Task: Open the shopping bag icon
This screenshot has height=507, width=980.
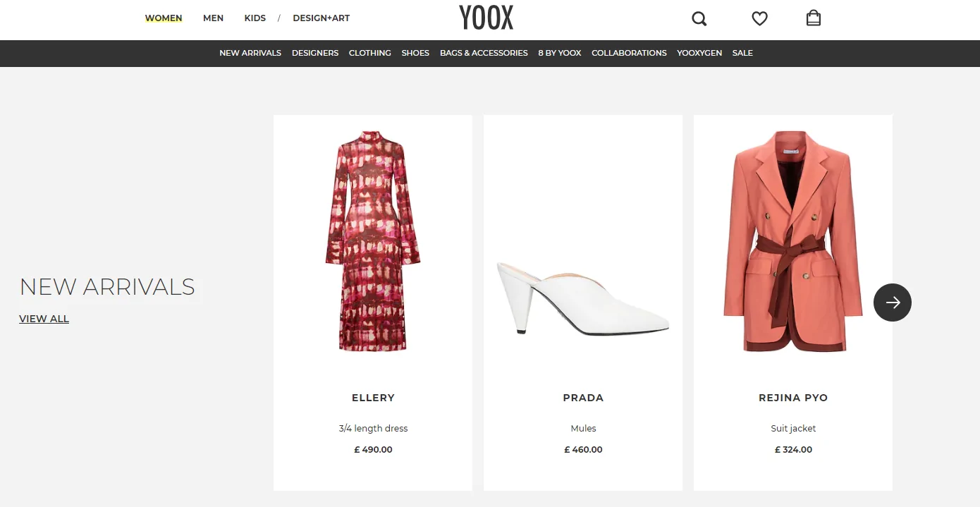Action: coord(814,18)
